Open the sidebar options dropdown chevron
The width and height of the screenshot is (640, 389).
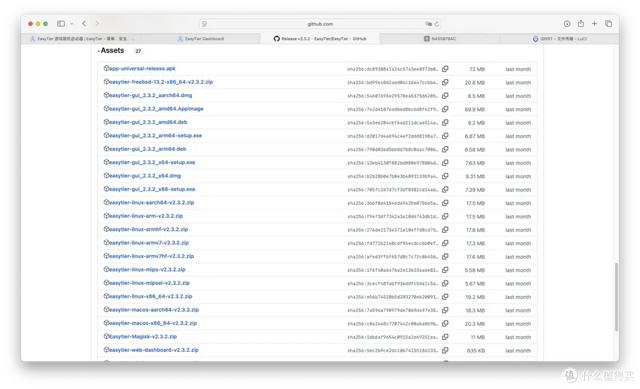pyautogui.click(x=72, y=24)
